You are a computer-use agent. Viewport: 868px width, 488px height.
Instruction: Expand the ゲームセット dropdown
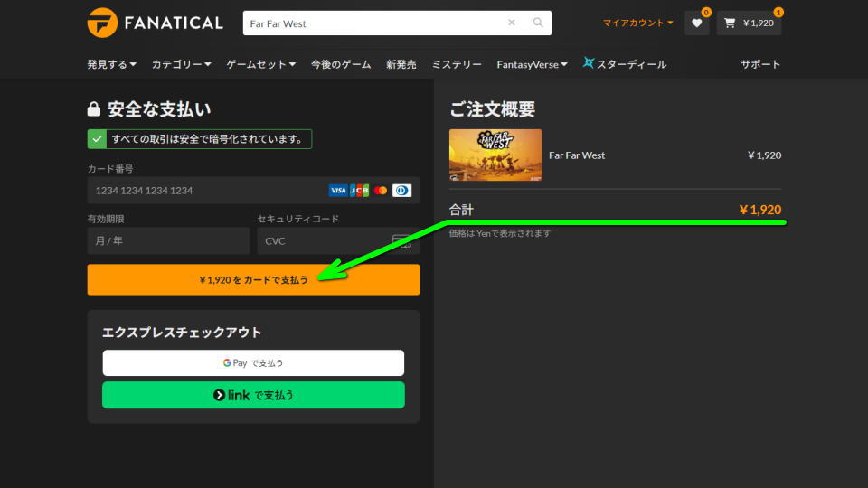[x=260, y=64]
